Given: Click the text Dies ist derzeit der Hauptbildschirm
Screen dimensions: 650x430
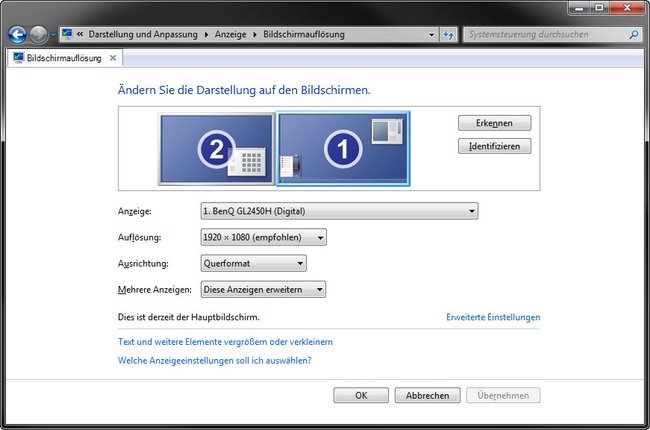Looking at the screenshot, I should pos(189,317).
